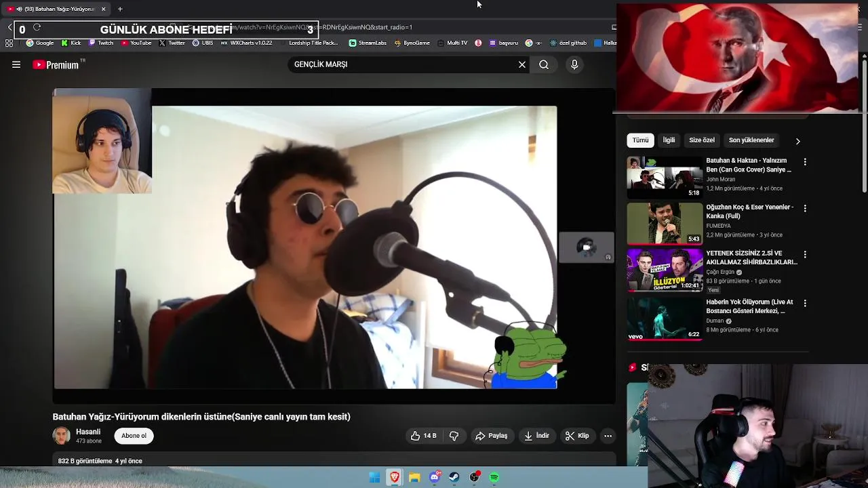The image size is (868, 488).
Task: Open the Hasanli channel name link
Action: pyautogui.click(x=88, y=432)
